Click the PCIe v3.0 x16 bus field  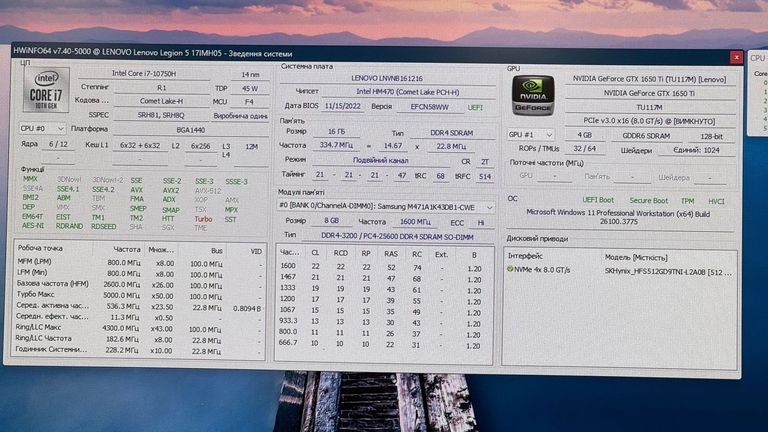coord(649,121)
